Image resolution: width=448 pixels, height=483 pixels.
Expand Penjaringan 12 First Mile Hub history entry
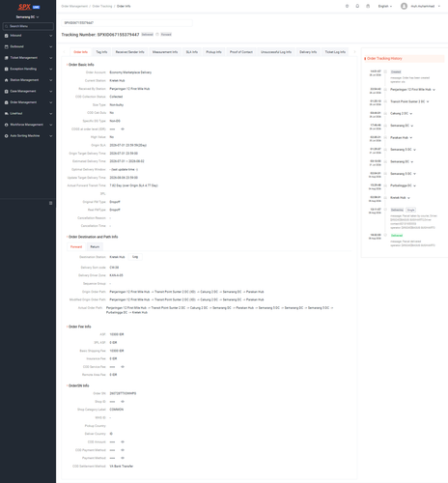click(x=412, y=90)
